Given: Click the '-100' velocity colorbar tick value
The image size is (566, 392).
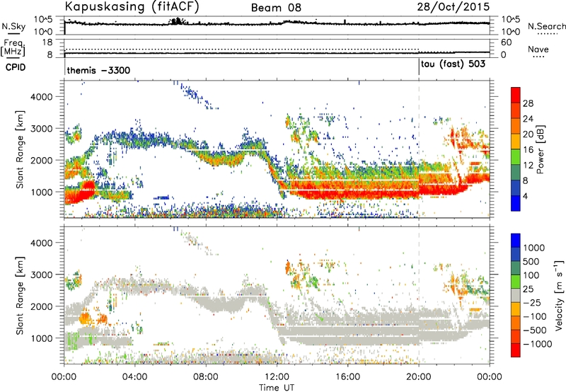Looking at the screenshot, I should 535,316.
